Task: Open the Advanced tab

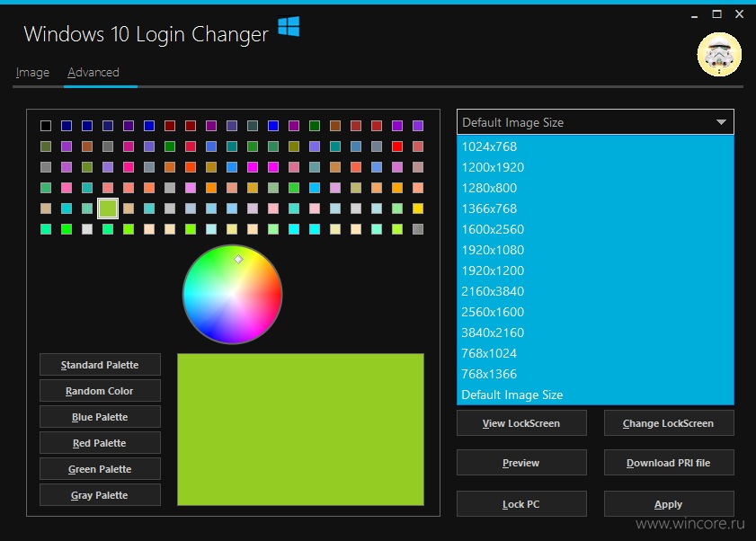Action: (93, 72)
